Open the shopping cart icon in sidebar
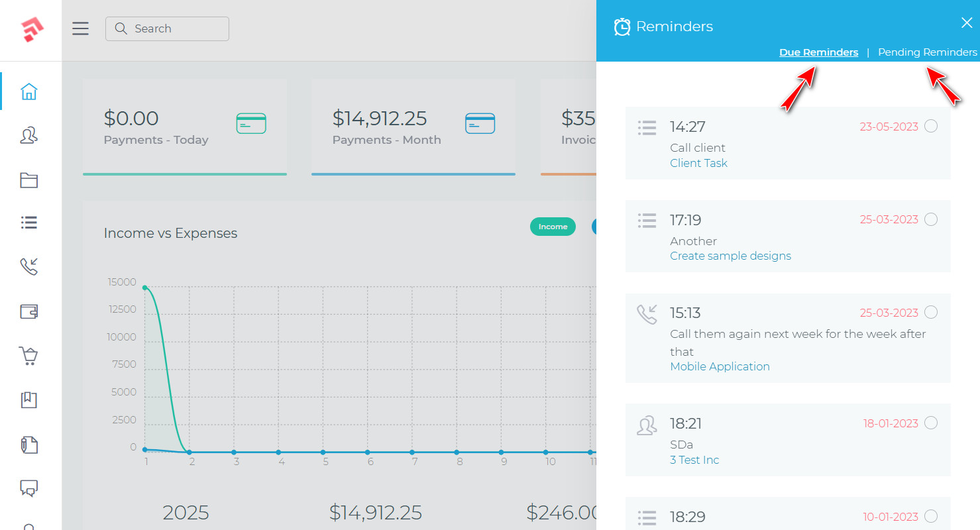 28,356
